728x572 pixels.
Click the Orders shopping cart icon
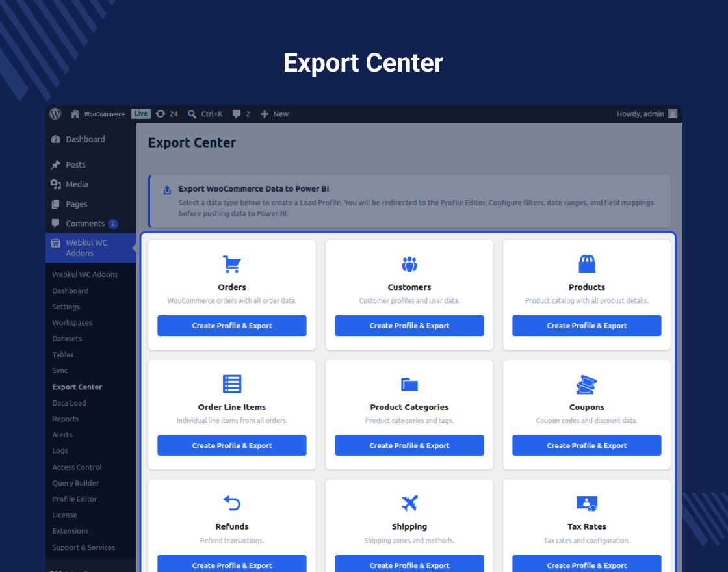pos(231,264)
